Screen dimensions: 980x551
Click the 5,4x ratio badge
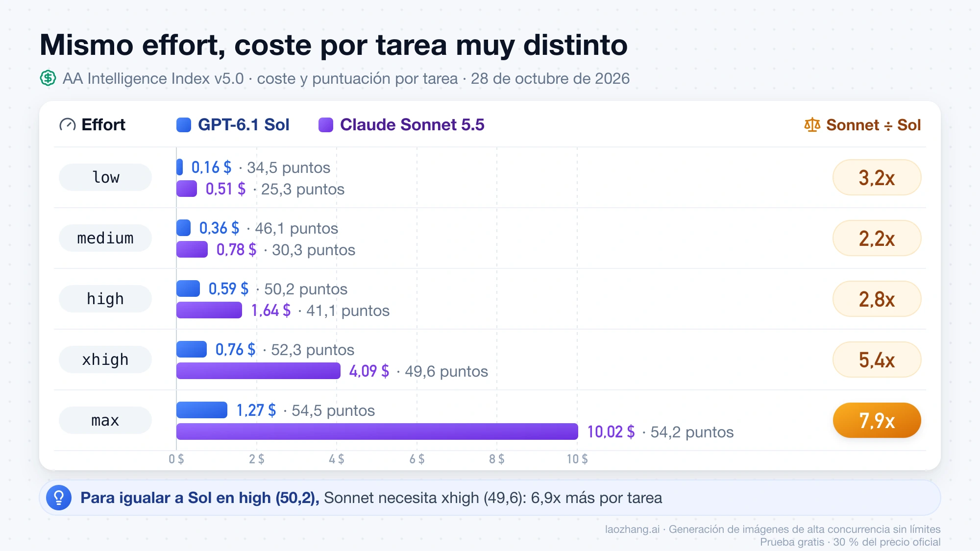click(x=877, y=359)
